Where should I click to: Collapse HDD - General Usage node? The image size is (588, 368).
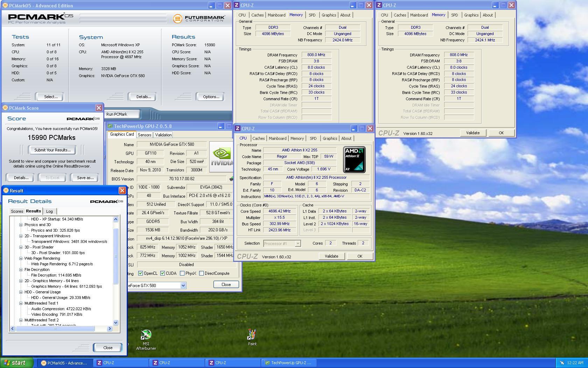tap(21, 292)
